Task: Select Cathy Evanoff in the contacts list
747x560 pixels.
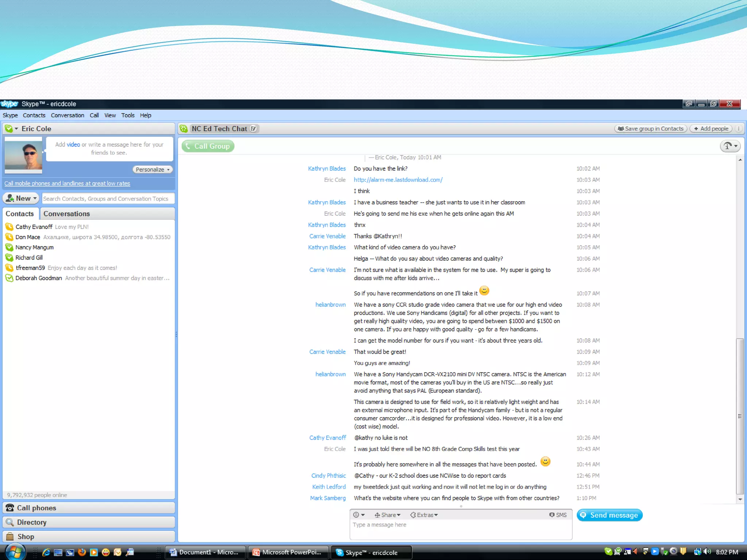Action: tap(34, 227)
